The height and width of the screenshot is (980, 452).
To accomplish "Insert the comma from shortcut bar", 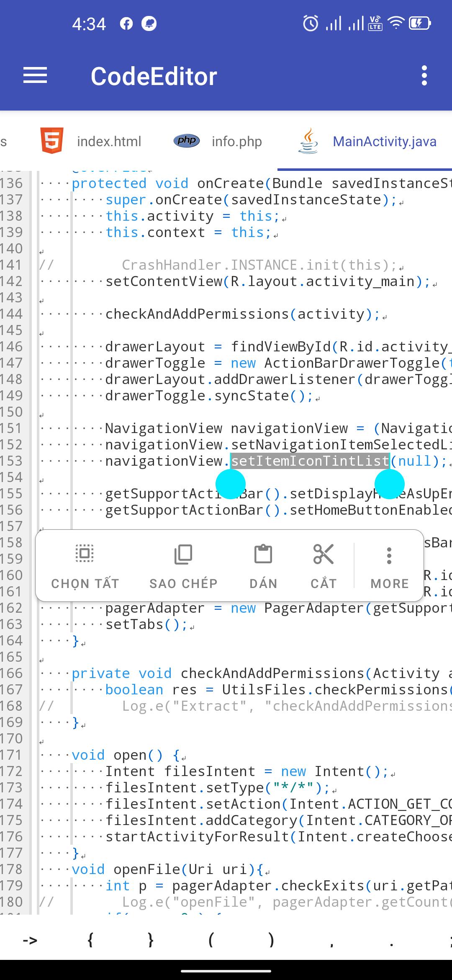I will (331, 944).
